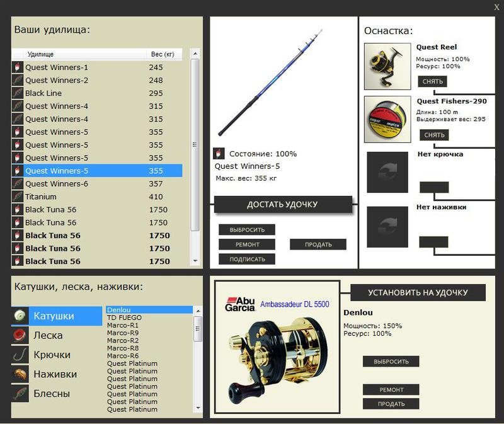504x424 pixels.
Task: Click the Quest Fishers-290 line image
Action: (x=387, y=119)
